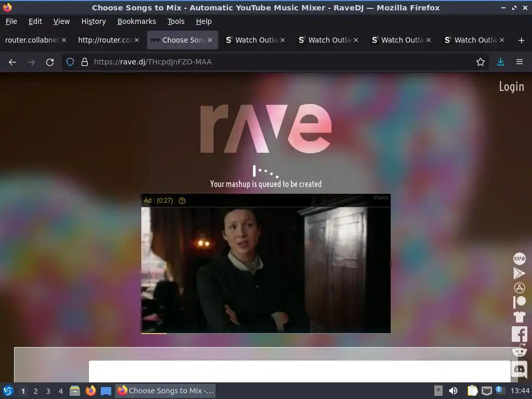Open the Help menu
The width and height of the screenshot is (532, 399).
click(x=204, y=21)
